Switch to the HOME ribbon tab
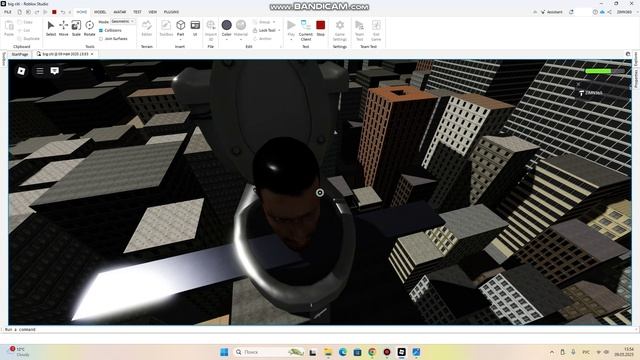640x360 pixels. [x=82, y=12]
